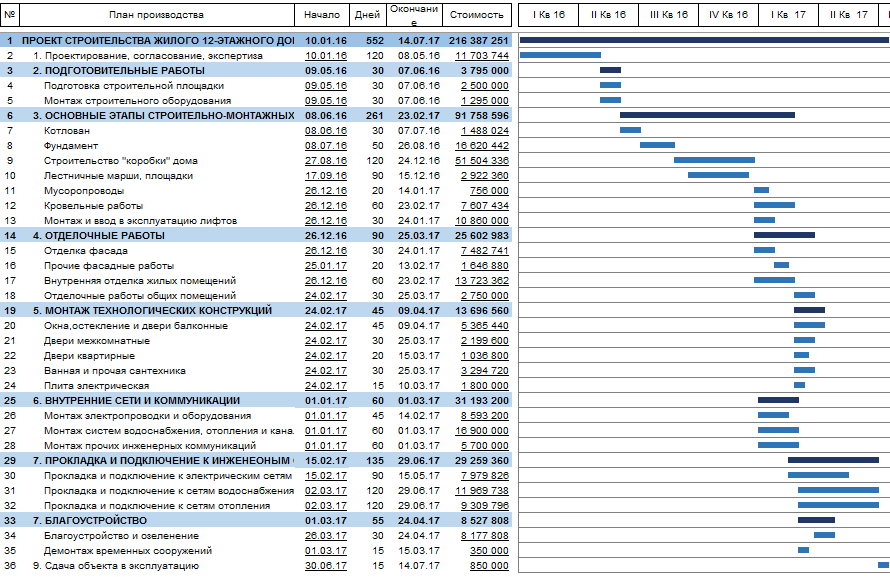The width and height of the screenshot is (890, 577).
Task: Select the 'Дней' column header
Action: coord(367,15)
